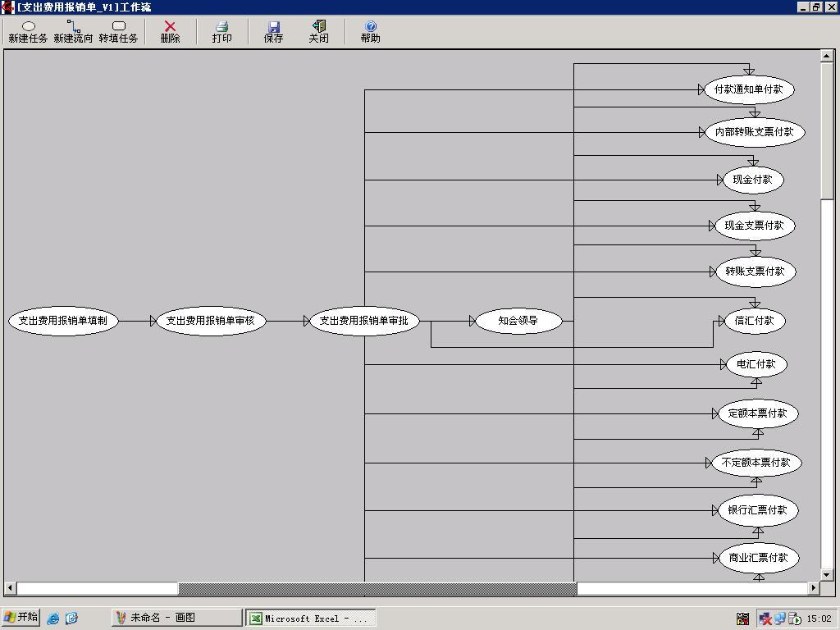The height and width of the screenshot is (630, 840).
Task: Select the 支出费用报销单审核 node
Action: (211, 321)
